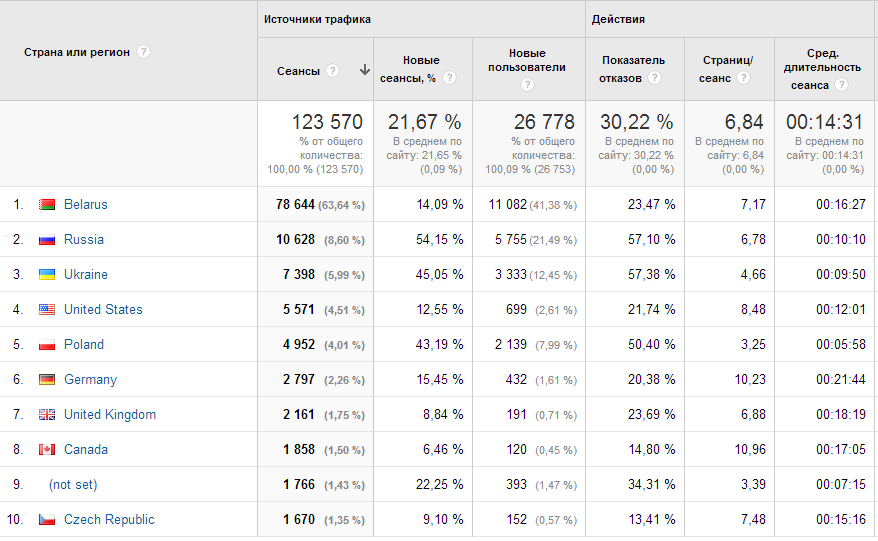Open the Belarus country link
The height and width of the screenshot is (541, 878).
tap(85, 204)
